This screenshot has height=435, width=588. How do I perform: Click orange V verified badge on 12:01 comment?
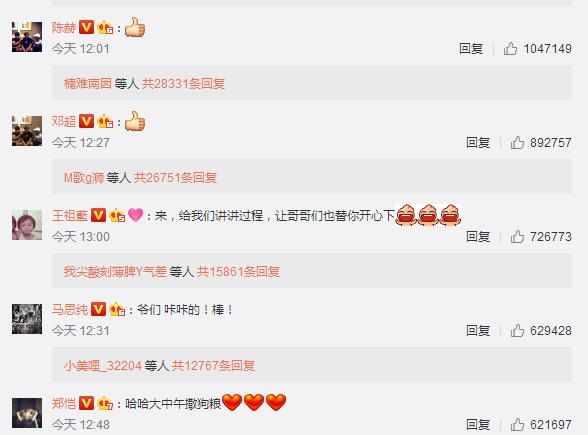pos(87,27)
